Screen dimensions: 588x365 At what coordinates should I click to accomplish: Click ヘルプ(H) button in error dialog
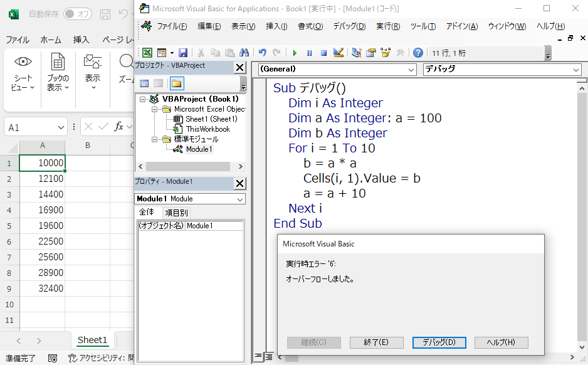click(x=501, y=342)
